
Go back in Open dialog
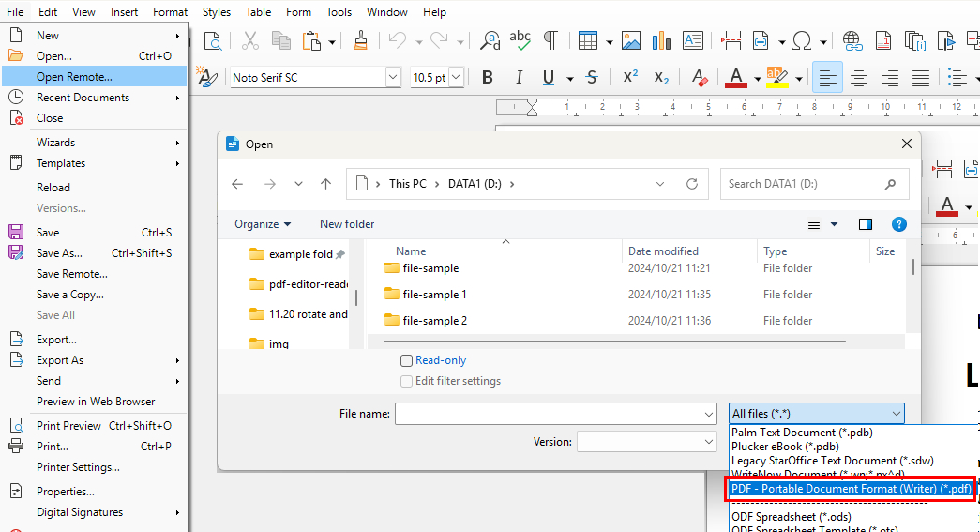[x=237, y=184]
